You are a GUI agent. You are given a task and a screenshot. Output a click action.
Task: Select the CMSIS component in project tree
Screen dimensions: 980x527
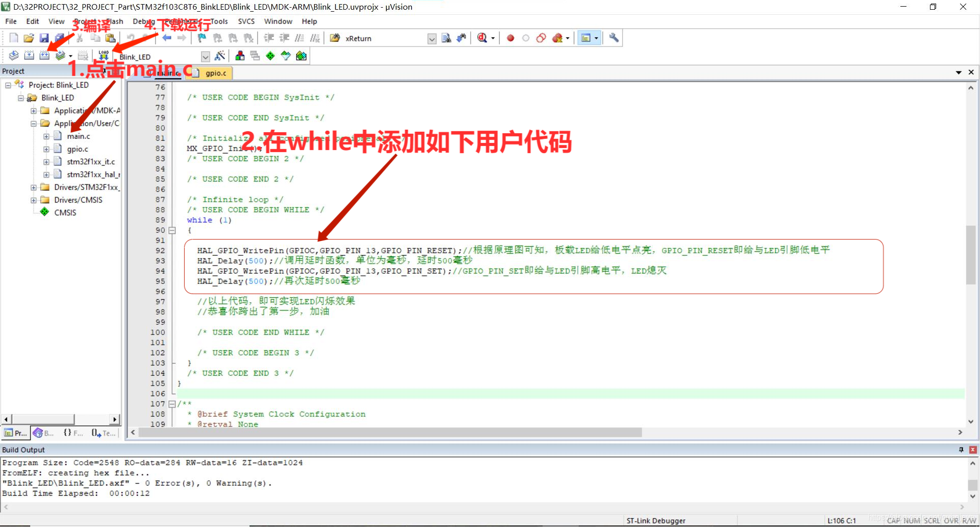point(65,213)
